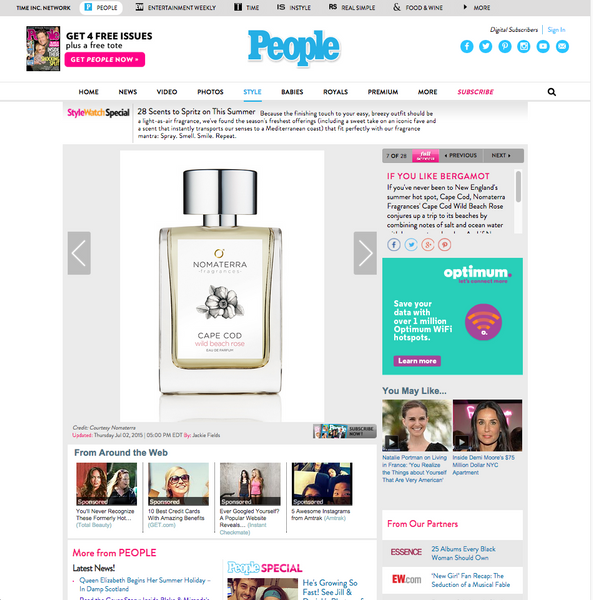Expand the MORE network sites menu
Image resolution: width=593 pixels, height=600 pixels.
[476, 7]
